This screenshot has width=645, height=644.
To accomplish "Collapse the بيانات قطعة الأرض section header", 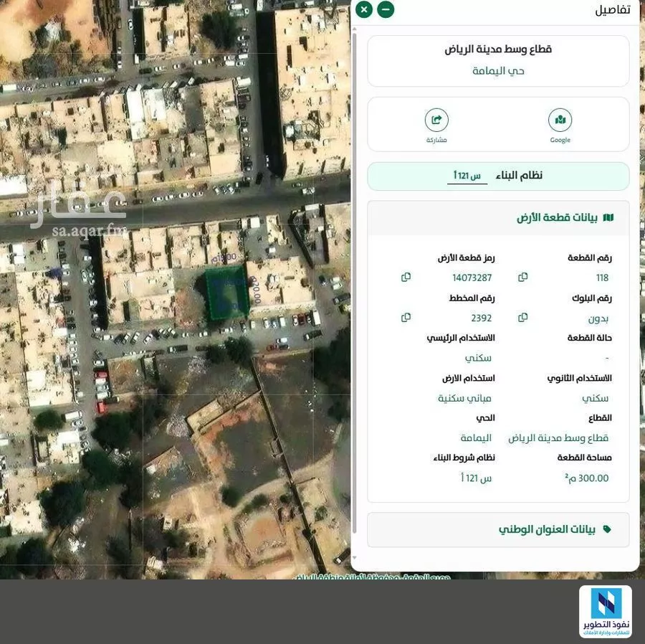I will [498, 218].
